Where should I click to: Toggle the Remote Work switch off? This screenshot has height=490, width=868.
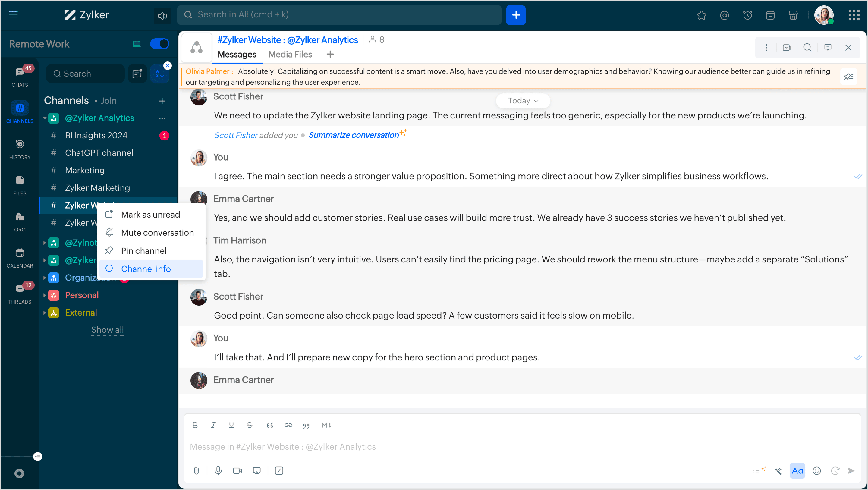coord(159,44)
